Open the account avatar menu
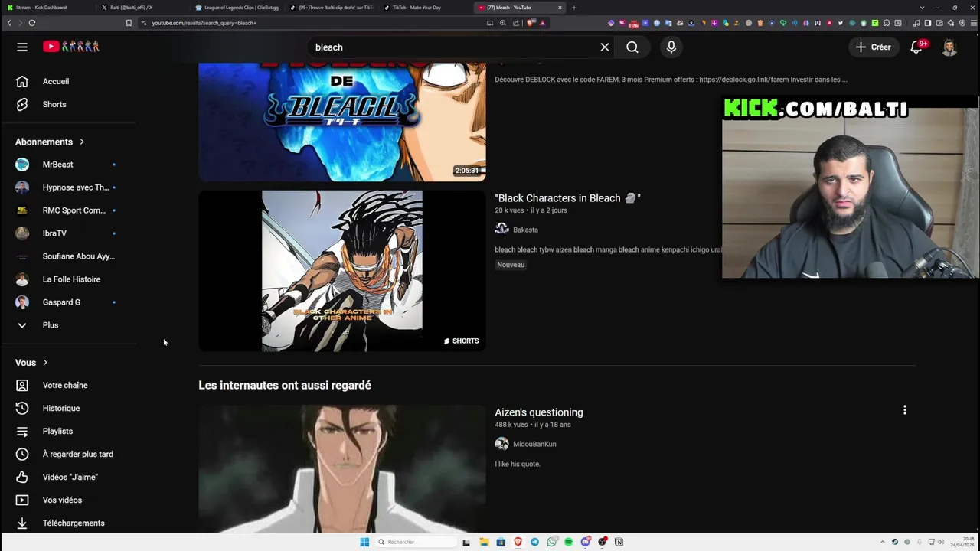The height and width of the screenshot is (551, 980). click(x=949, y=47)
